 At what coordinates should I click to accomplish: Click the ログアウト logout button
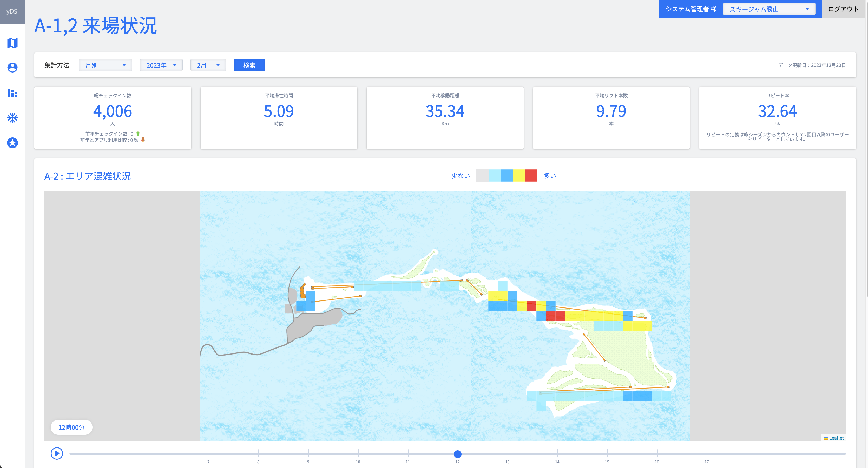[x=843, y=9]
